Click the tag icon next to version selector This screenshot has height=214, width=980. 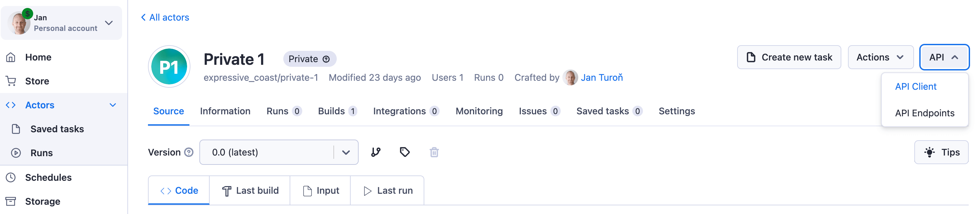coord(404,152)
